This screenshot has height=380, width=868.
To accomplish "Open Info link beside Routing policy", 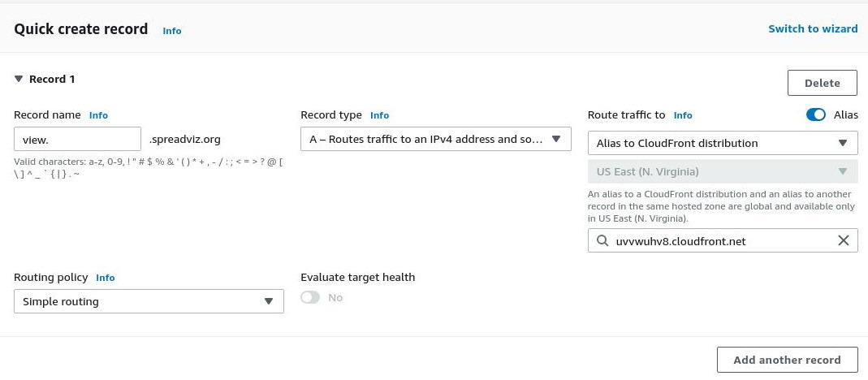I will pyautogui.click(x=106, y=278).
